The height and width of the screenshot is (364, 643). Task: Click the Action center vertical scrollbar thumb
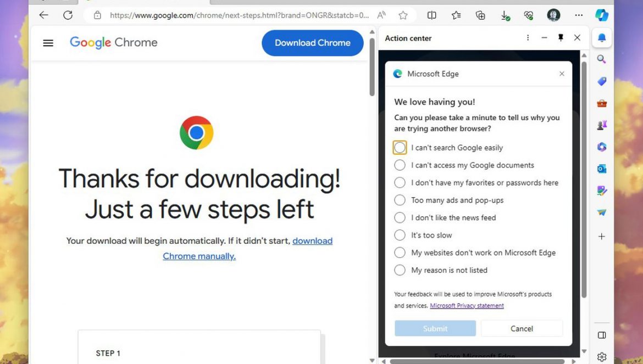[x=584, y=180]
